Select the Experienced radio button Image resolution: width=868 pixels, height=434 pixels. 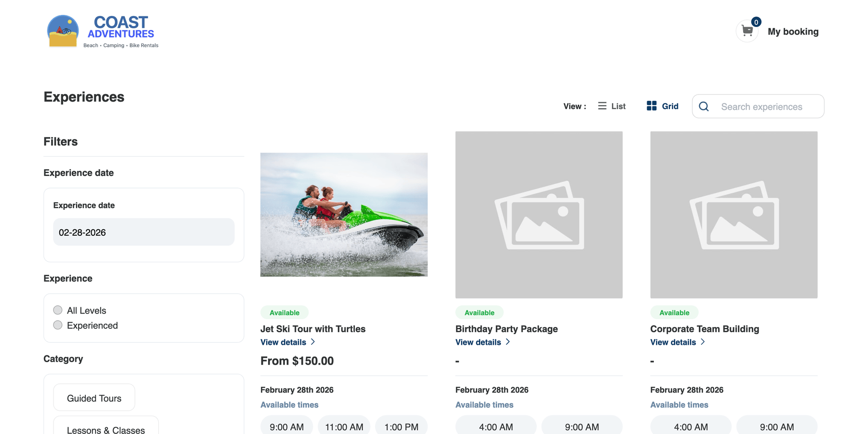coord(57,325)
